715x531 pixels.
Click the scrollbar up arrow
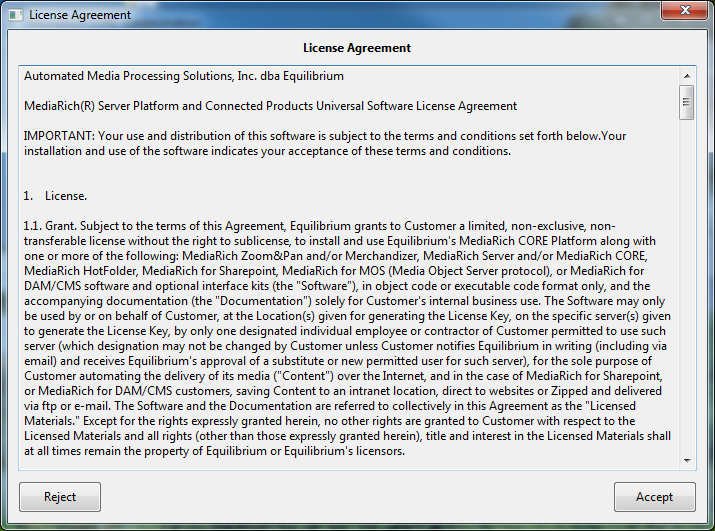click(687, 76)
